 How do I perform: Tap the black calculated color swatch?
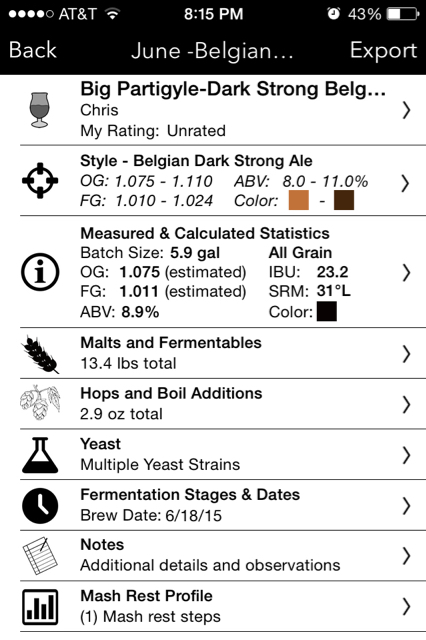[x=327, y=311]
